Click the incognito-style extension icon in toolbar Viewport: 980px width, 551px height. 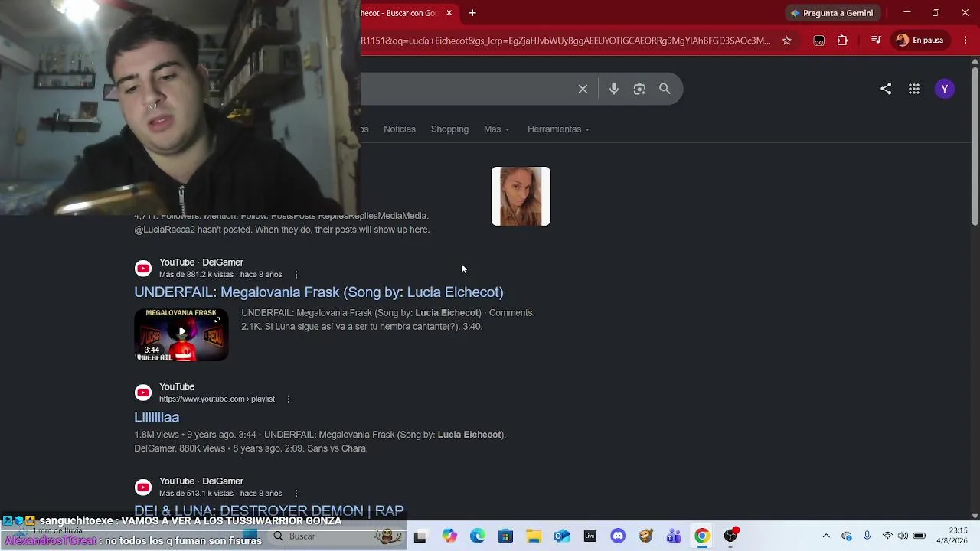pyautogui.click(x=819, y=41)
